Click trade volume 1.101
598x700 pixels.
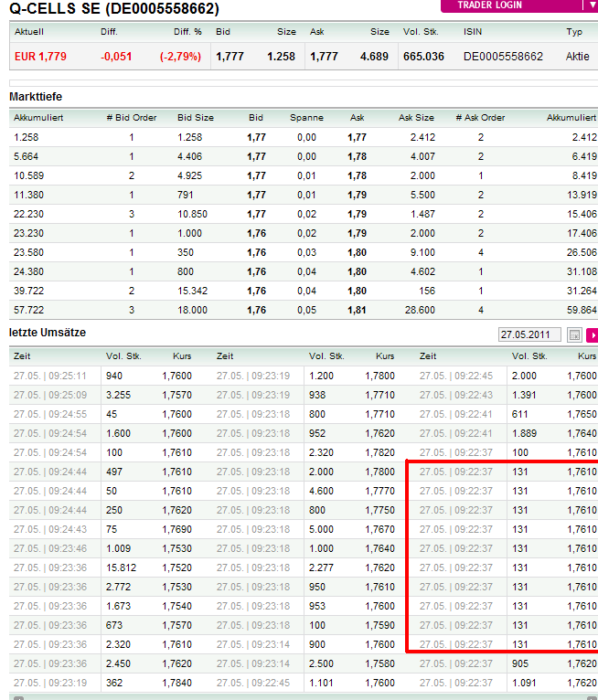321,683
